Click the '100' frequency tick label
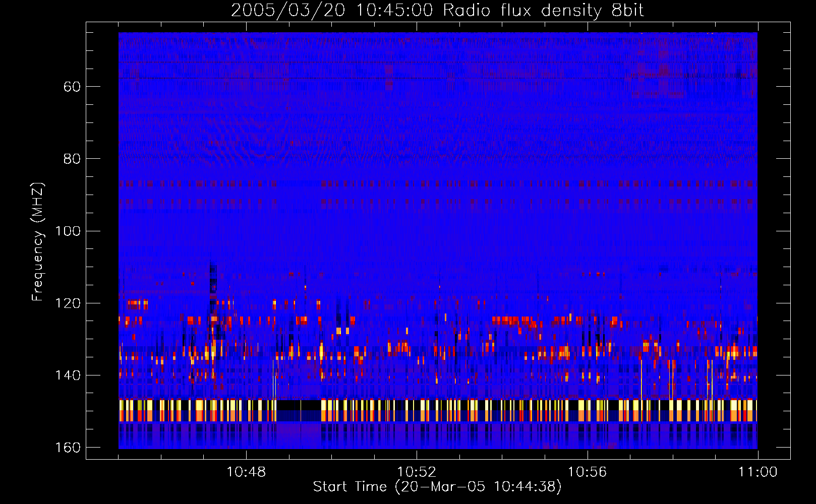Viewport: 816px width, 504px height. tap(68, 231)
